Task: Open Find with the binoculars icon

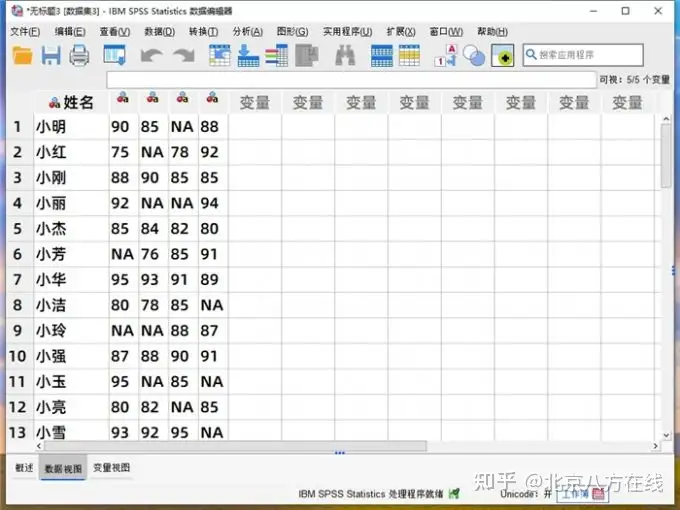Action: 345,56
